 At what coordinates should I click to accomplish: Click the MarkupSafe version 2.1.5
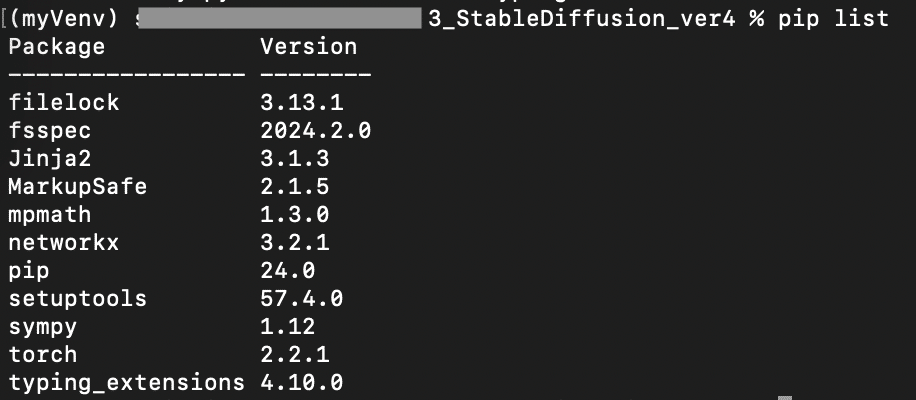coord(295,186)
